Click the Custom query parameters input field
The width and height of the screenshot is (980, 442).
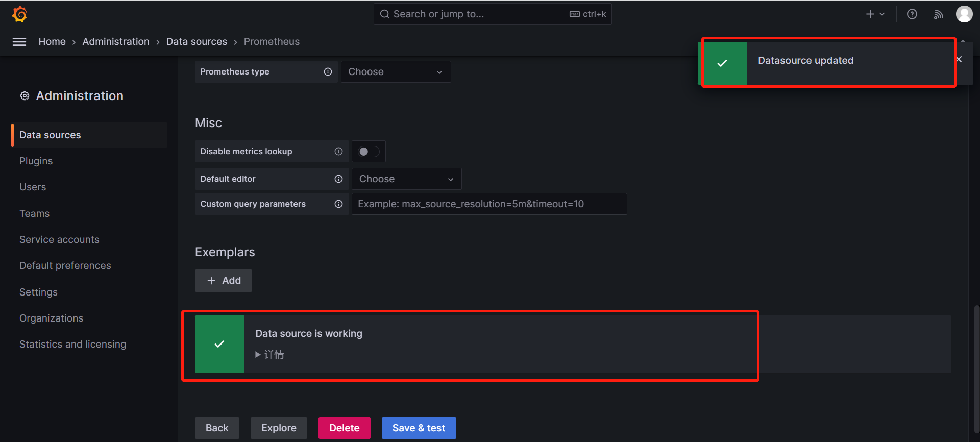(x=488, y=204)
